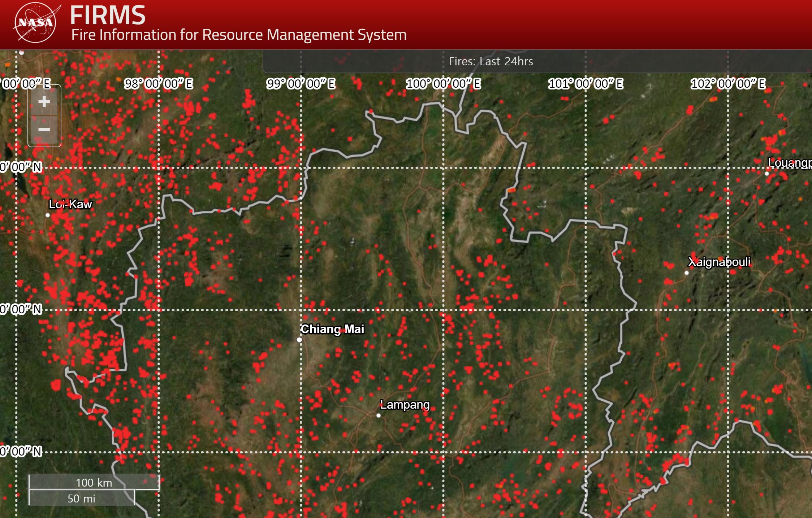812x518 pixels.
Task: Click the 100°00'00"E longitude label
Action: click(444, 84)
